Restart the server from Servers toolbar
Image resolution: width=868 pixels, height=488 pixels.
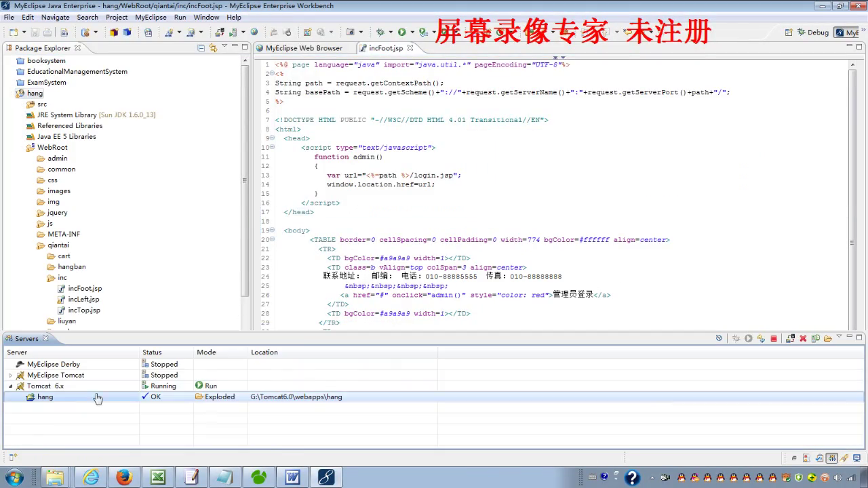click(x=761, y=338)
